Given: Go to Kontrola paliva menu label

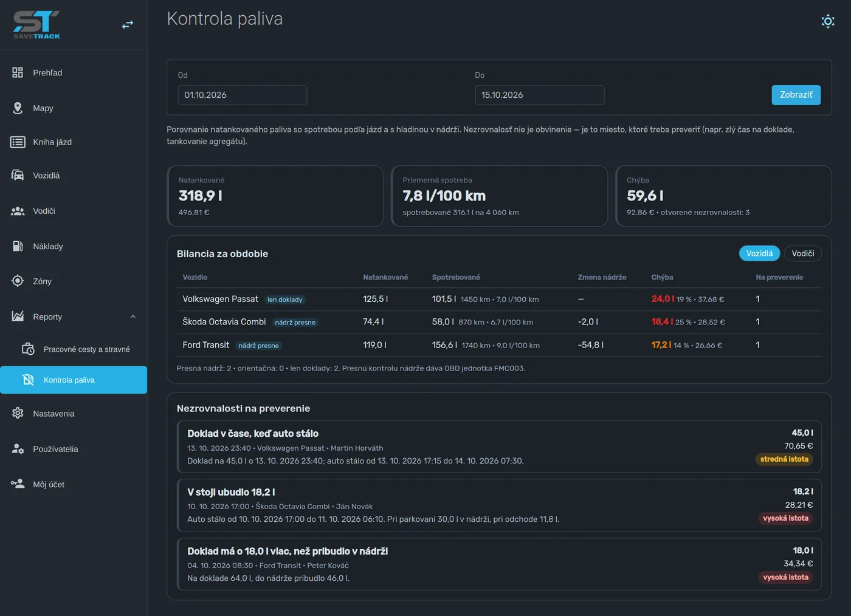Looking at the screenshot, I should [69, 380].
